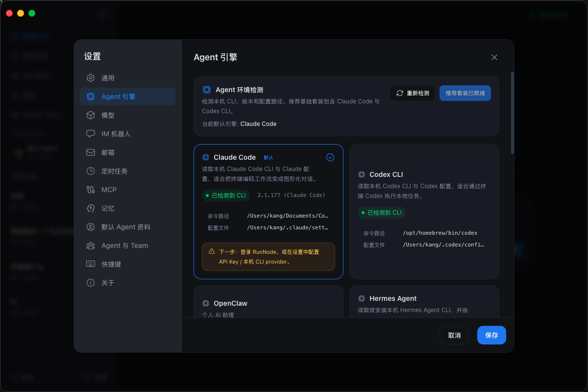
Task: Select the Hermes Agent engine card title
Action: tap(393, 298)
